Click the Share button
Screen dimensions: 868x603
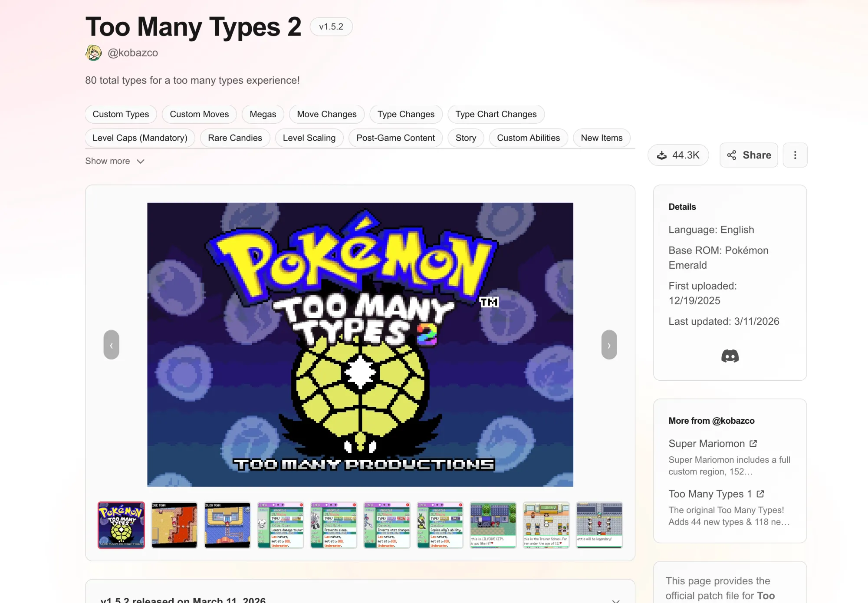[749, 155]
